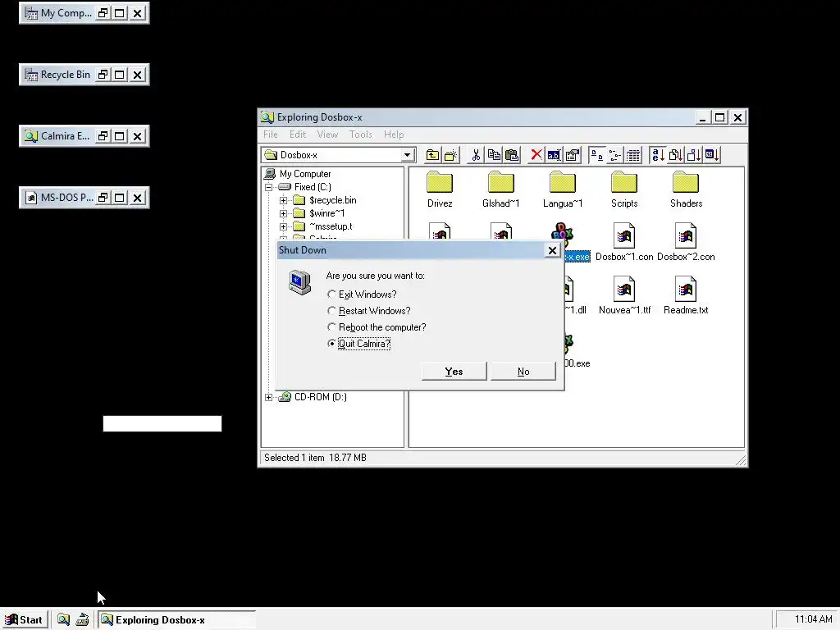Open the Drivez folder icon

tap(440, 183)
